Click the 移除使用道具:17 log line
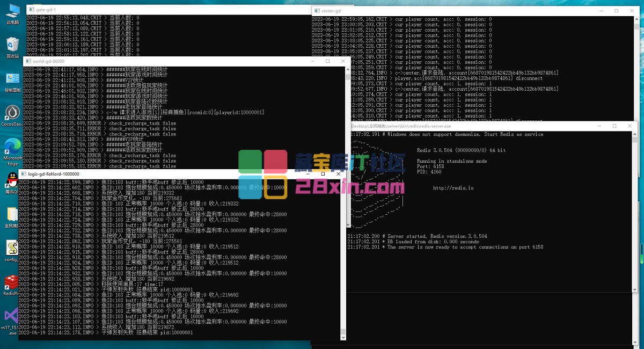The height and width of the screenshot is (349, 644). pyautogui.click(x=91, y=284)
